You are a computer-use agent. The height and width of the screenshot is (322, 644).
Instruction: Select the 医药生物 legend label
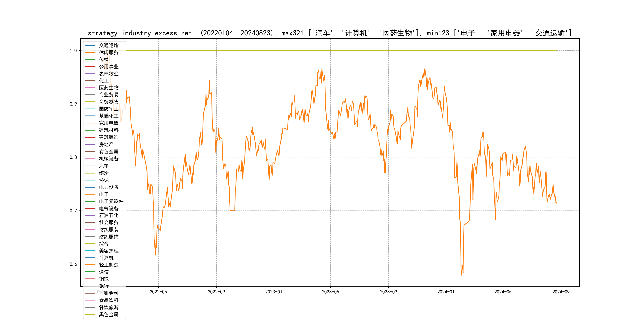(109, 88)
